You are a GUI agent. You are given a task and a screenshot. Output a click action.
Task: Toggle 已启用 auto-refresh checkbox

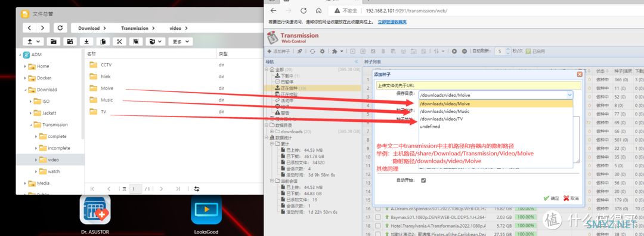click(528, 51)
